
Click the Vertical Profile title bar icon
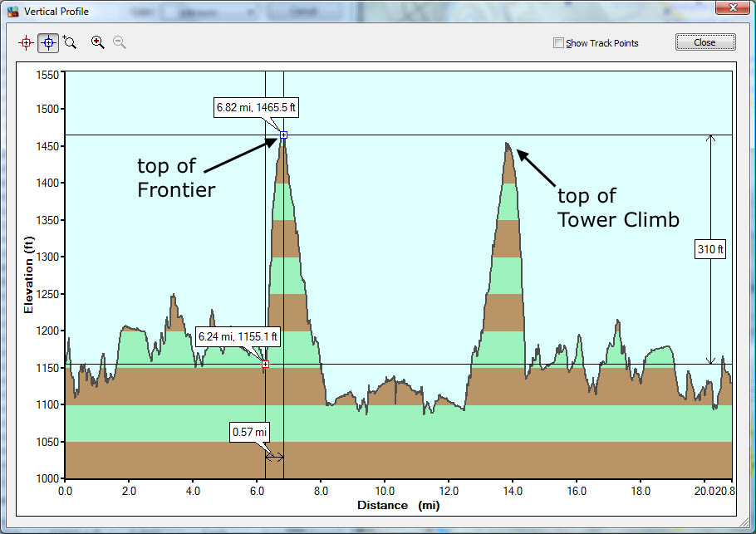pyautogui.click(x=12, y=12)
